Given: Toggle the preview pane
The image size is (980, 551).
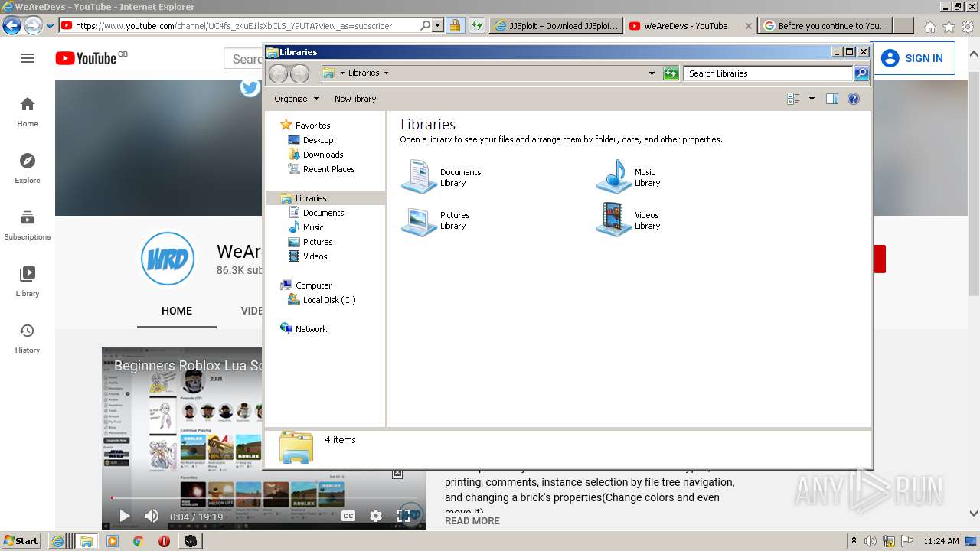Looking at the screenshot, I should (832, 99).
